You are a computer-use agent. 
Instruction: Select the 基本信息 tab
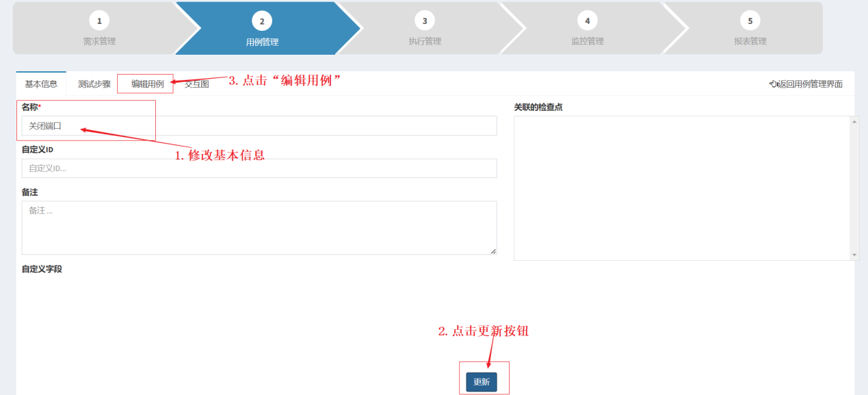41,84
